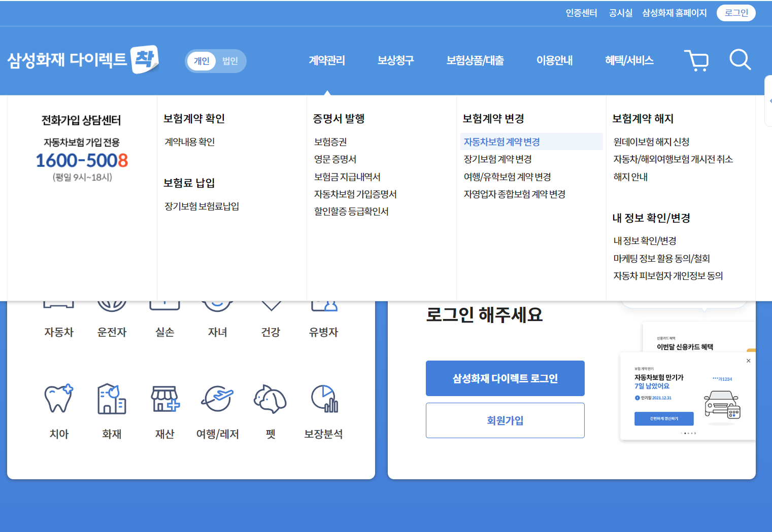Open the shopping cart icon

tap(696, 60)
